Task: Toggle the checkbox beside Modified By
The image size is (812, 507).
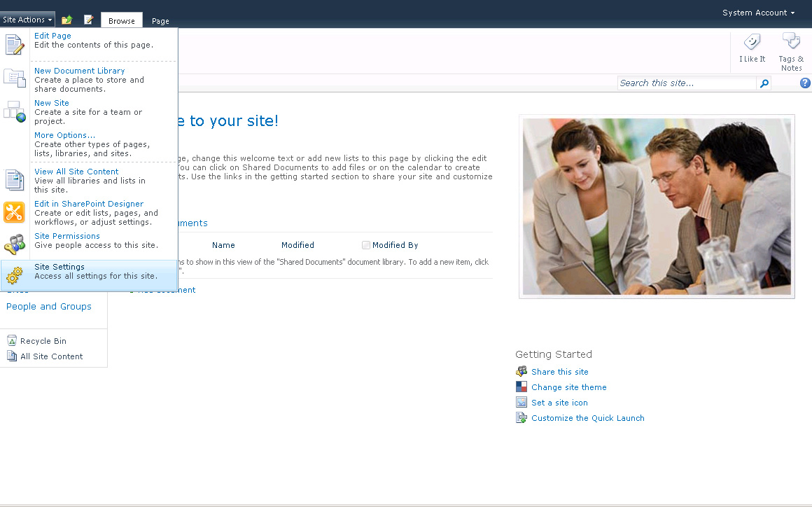Action: pos(365,245)
